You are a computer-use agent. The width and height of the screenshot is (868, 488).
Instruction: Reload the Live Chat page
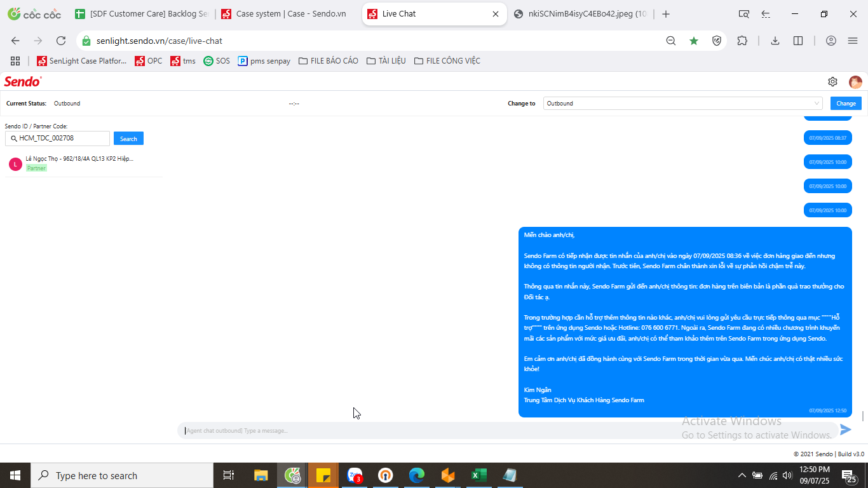(61, 41)
